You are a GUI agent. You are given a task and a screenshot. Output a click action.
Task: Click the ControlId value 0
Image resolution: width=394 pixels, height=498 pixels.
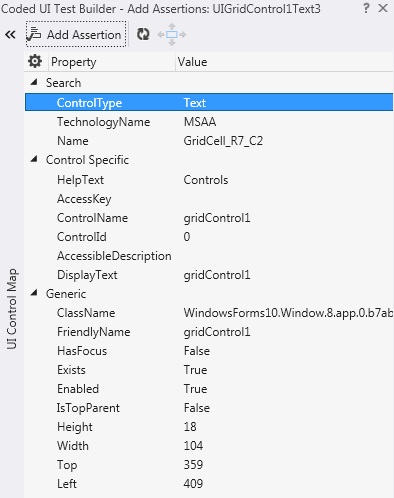(x=187, y=237)
